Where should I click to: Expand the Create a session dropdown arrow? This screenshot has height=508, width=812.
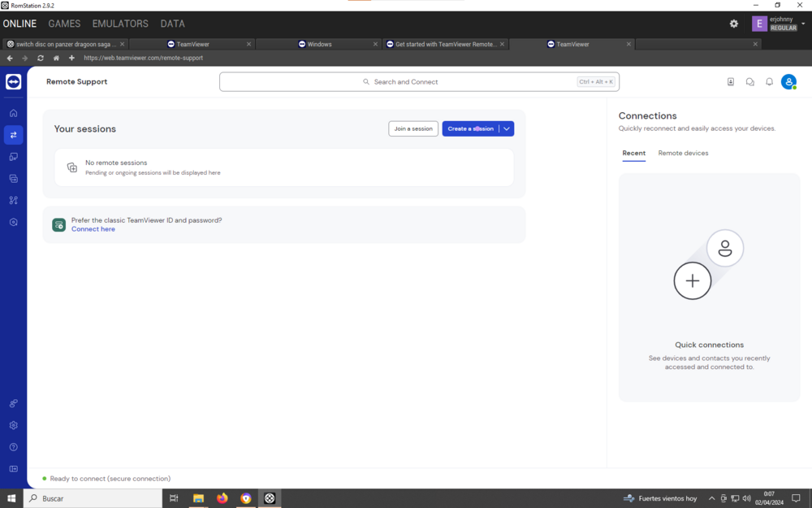(x=506, y=128)
